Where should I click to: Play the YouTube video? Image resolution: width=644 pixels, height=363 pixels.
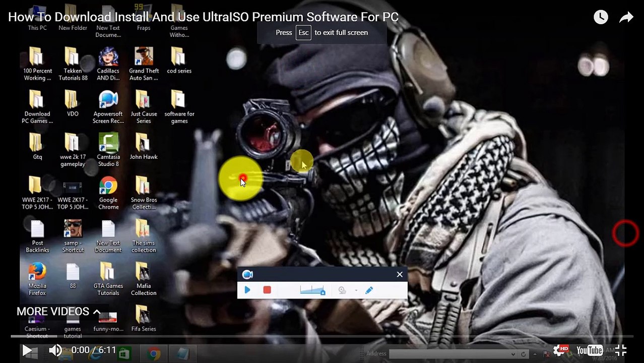pyautogui.click(x=27, y=350)
